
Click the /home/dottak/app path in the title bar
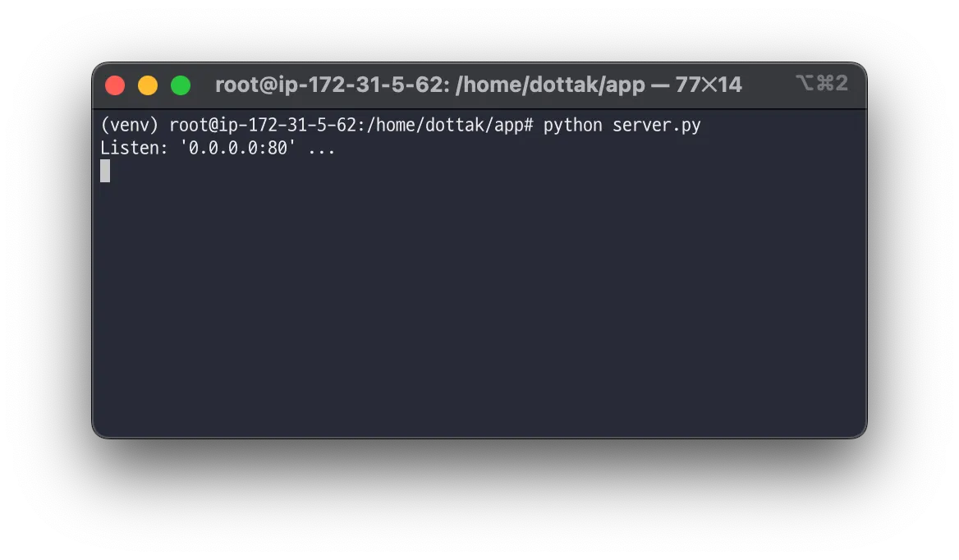(550, 85)
